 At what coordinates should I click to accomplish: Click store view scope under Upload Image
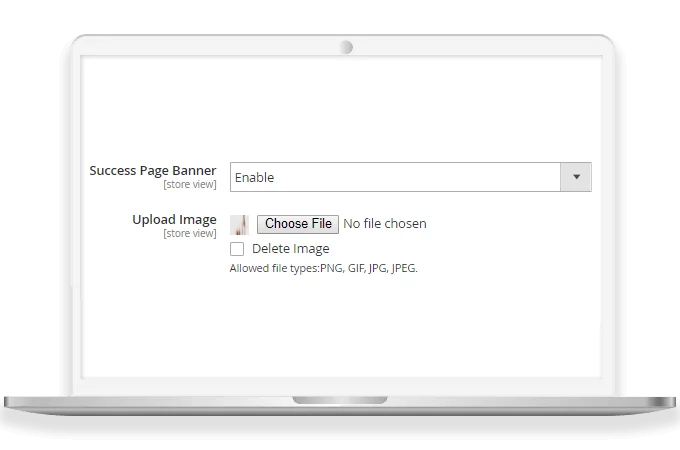tap(190, 234)
